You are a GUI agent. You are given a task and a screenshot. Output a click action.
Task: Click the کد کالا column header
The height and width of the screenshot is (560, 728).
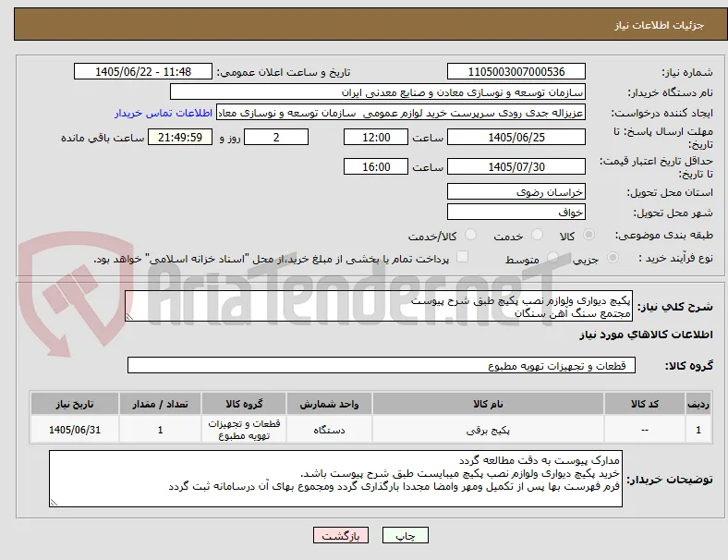tap(645, 404)
